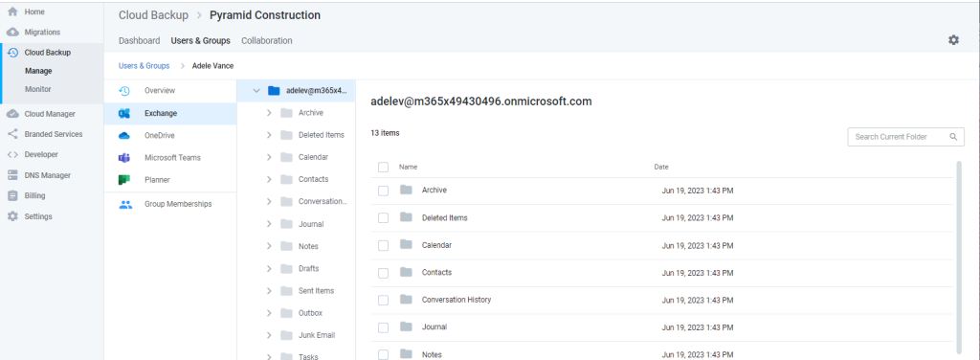Viewport: 980px width, 360px height.
Task: Collapse the adelev mailbox root node
Action: [x=256, y=91]
